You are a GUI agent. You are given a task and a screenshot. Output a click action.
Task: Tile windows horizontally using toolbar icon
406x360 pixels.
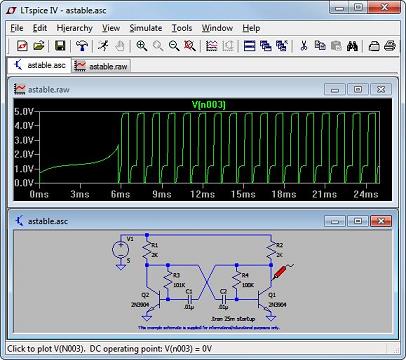click(x=249, y=46)
